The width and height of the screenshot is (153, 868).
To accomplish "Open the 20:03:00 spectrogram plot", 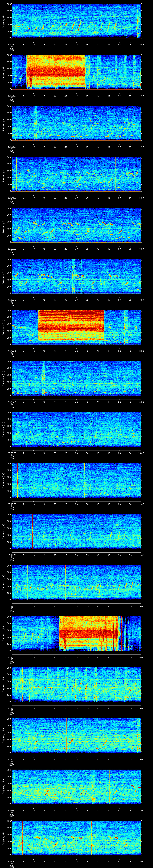I will pyautogui.click(x=76, y=123).
